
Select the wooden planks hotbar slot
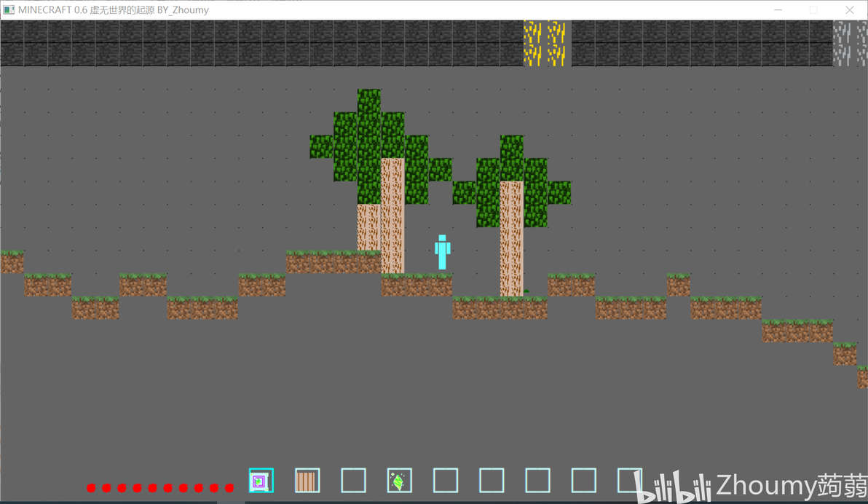[x=307, y=480]
